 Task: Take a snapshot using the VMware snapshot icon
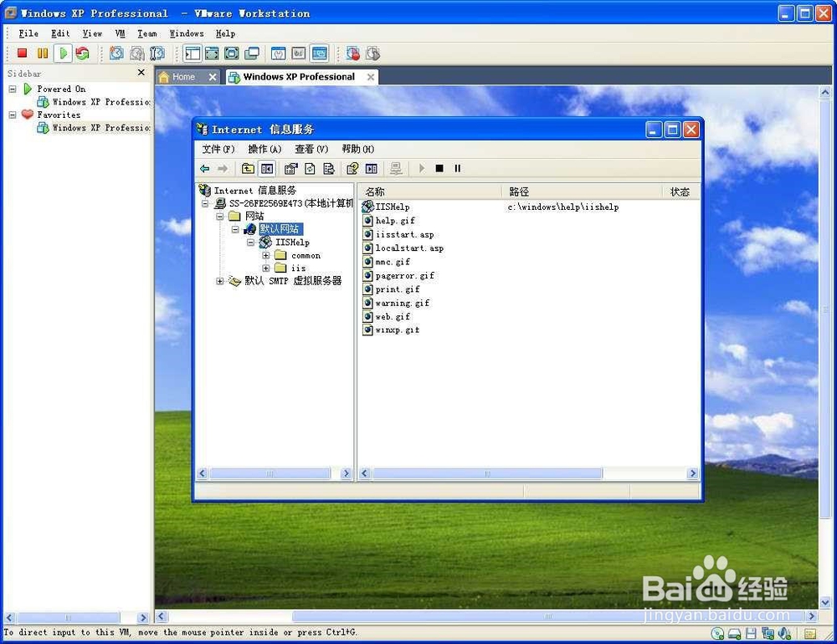coord(116,53)
